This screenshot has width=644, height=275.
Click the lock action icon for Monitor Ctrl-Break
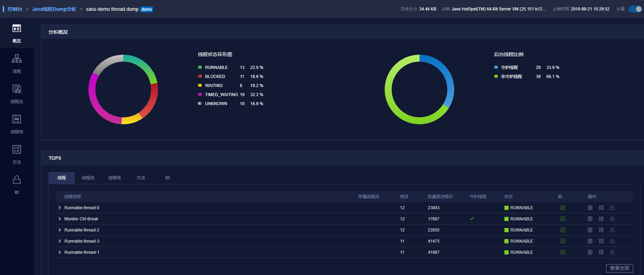pyautogui.click(x=612, y=219)
